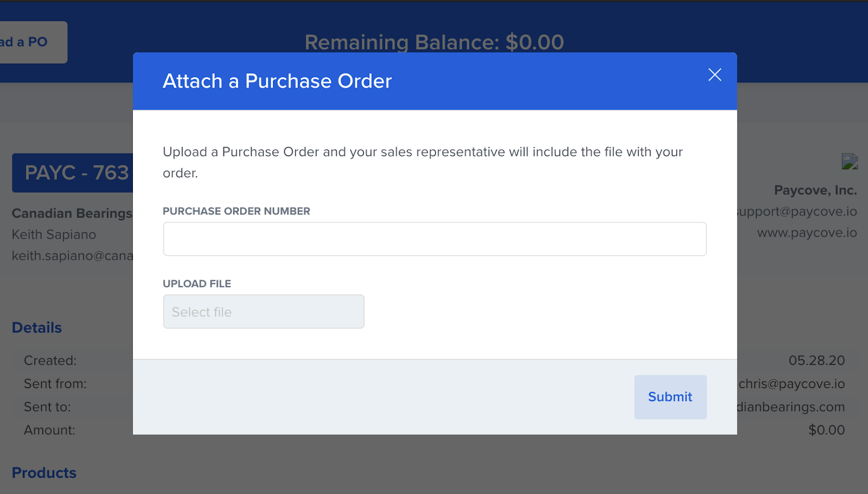
Task: Click the PURCHASE ORDER NUMBER field label
Action: 236,211
